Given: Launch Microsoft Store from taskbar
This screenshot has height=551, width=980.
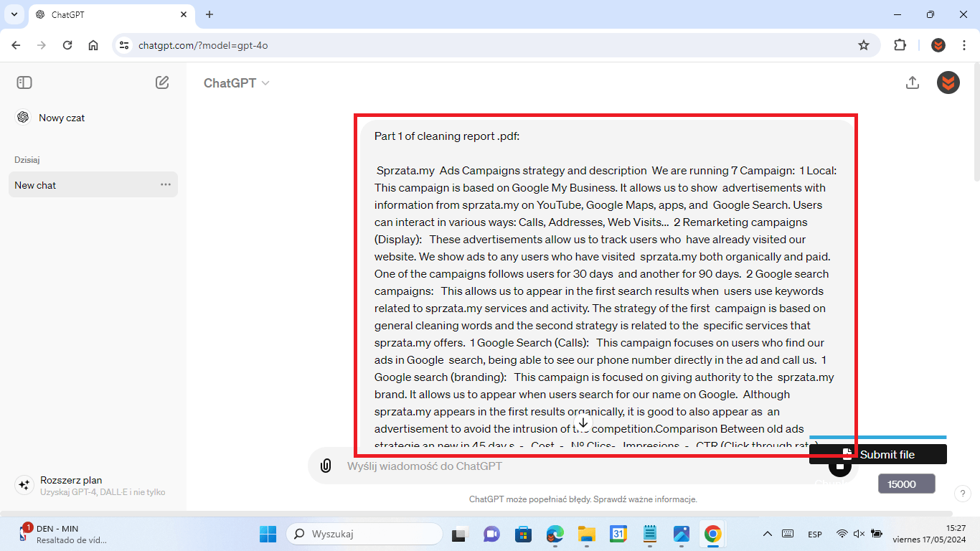Looking at the screenshot, I should coord(523,534).
